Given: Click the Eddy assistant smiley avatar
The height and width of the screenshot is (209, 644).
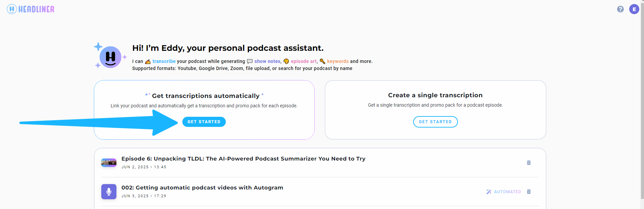Looking at the screenshot, I should pyautogui.click(x=110, y=57).
